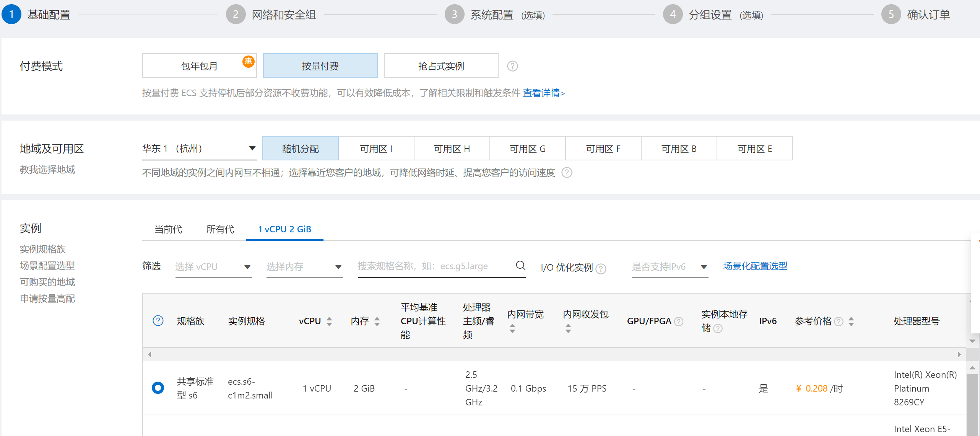This screenshot has height=436, width=980.
Task: Click blue help icon in table header
Action: pyautogui.click(x=158, y=321)
